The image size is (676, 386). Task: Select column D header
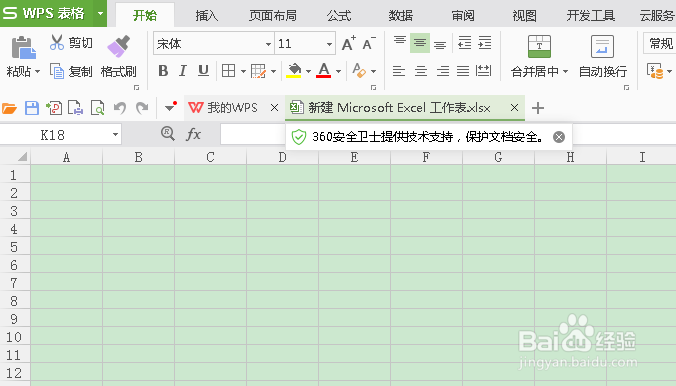pos(282,157)
